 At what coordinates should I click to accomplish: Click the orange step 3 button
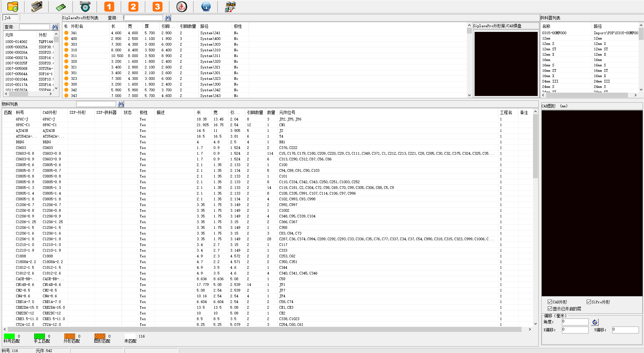[157, 7]
